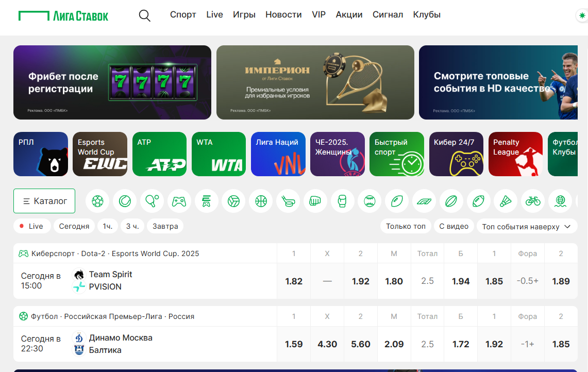Open the ЧЕ-2025. Женщины tile
This screenshot has height=372, width=588.
coord(338,154)
